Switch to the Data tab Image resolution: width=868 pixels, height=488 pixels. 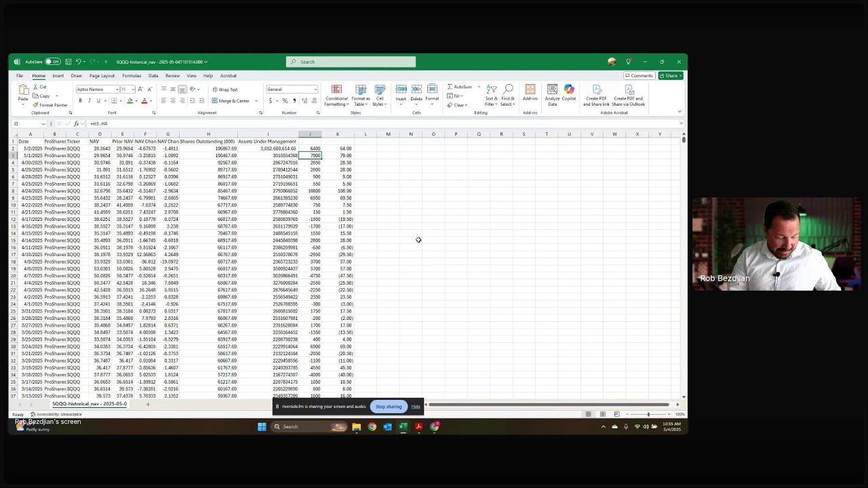tap(153, 76)
